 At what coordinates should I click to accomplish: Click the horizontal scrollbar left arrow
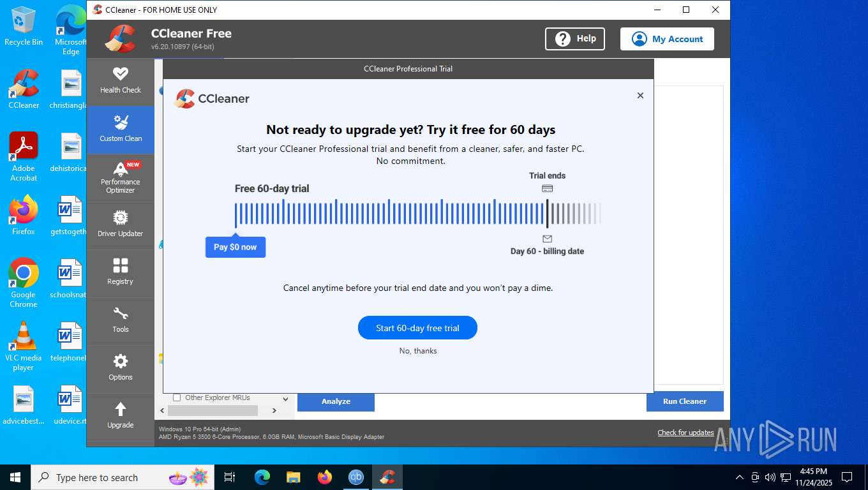[x=162, y=411]
